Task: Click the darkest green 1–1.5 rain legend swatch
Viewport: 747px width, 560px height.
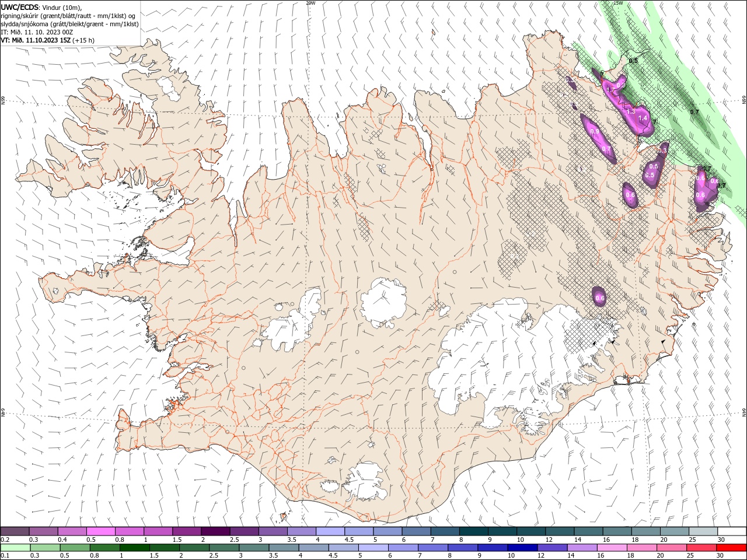Action: [x=134, y=548]
